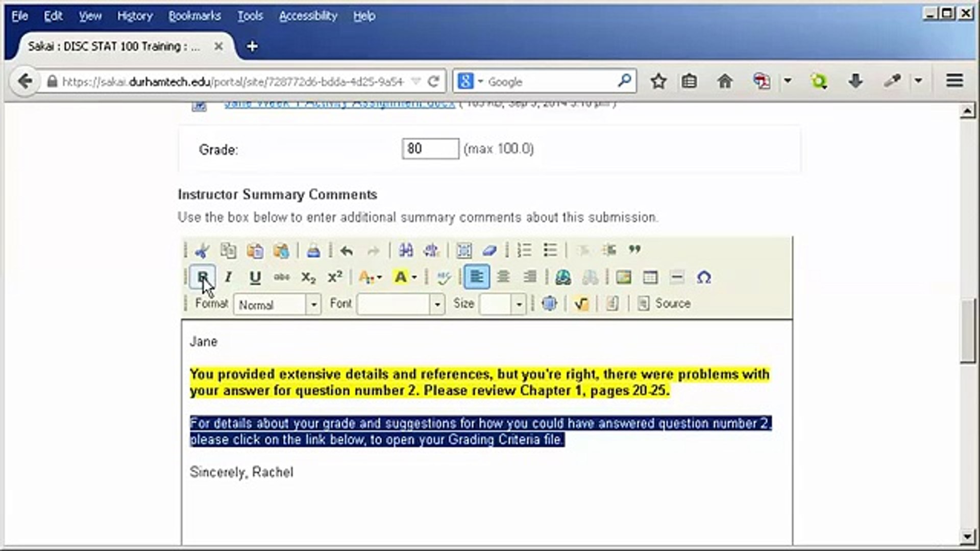
Task: Open the Format dropdown showing Normal
Action: 277,305
